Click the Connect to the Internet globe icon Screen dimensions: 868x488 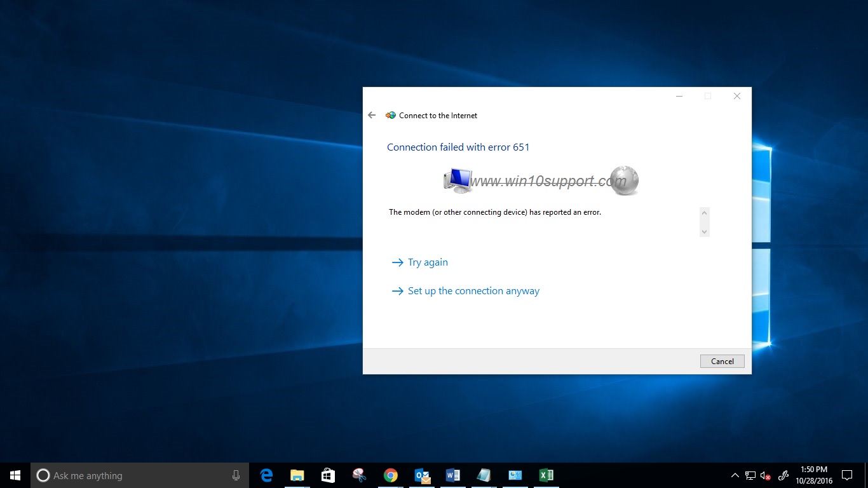click(x=390, y=115)
